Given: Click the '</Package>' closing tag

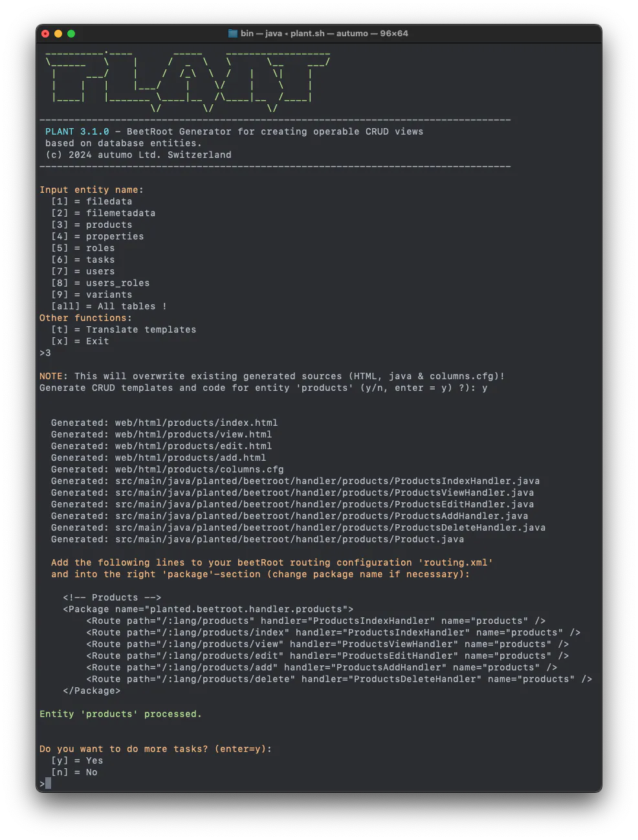Looking at the screenshot, I should click(x=91, y=691).
